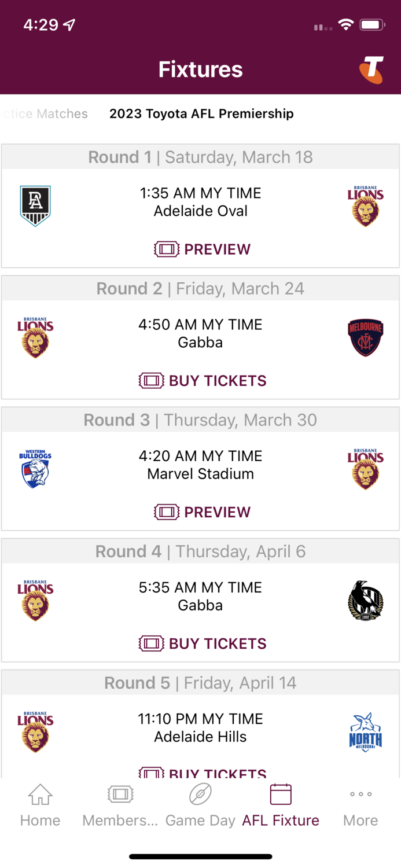Tap BUY TICKETS for the Gabba Round 2 game
Image resolution: width=401 pixels, height=868 pixels.
click(x=201, y=381)
